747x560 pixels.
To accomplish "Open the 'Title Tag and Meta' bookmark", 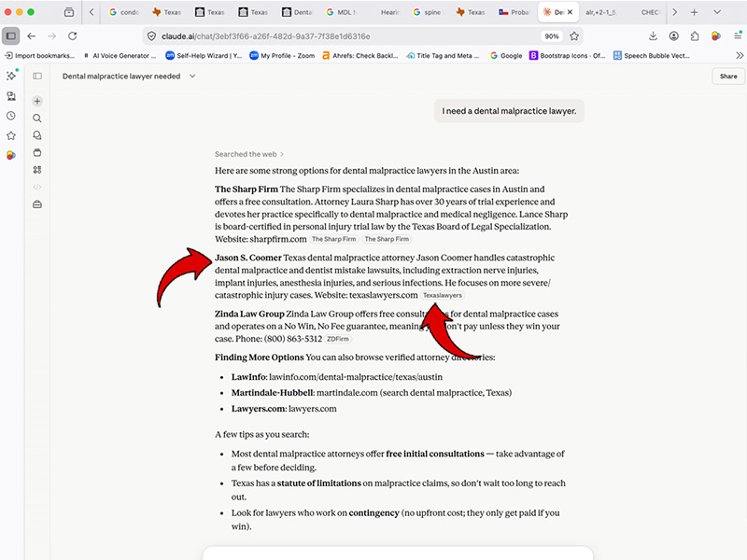I will click(443, 56).
